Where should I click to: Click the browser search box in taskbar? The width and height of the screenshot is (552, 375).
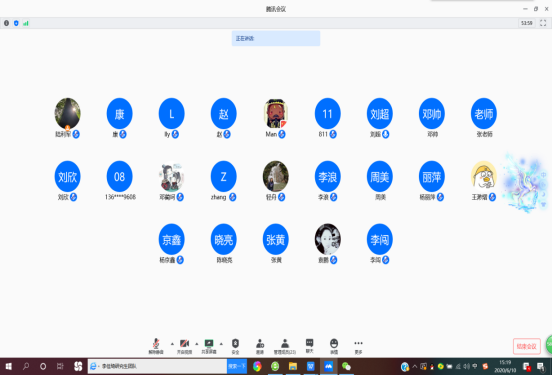pos(157,367)
